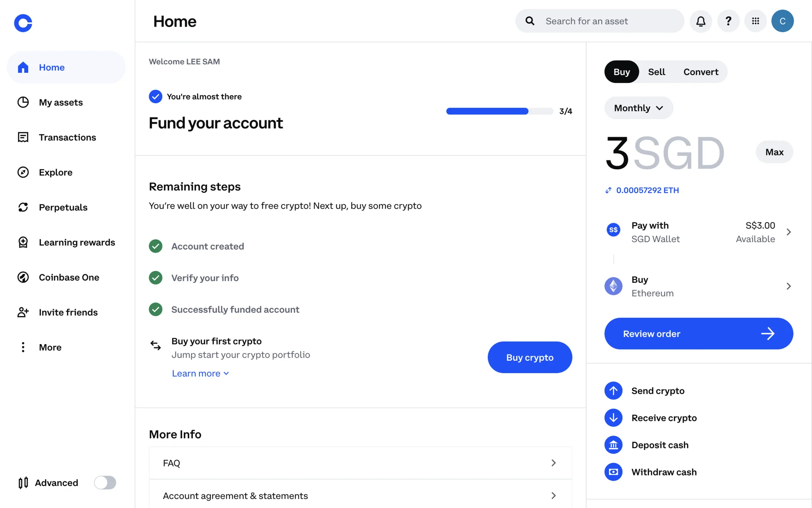Click the Buy crypto button
Image resolution: width=812 pixels, height=508 pixels.
529,357
